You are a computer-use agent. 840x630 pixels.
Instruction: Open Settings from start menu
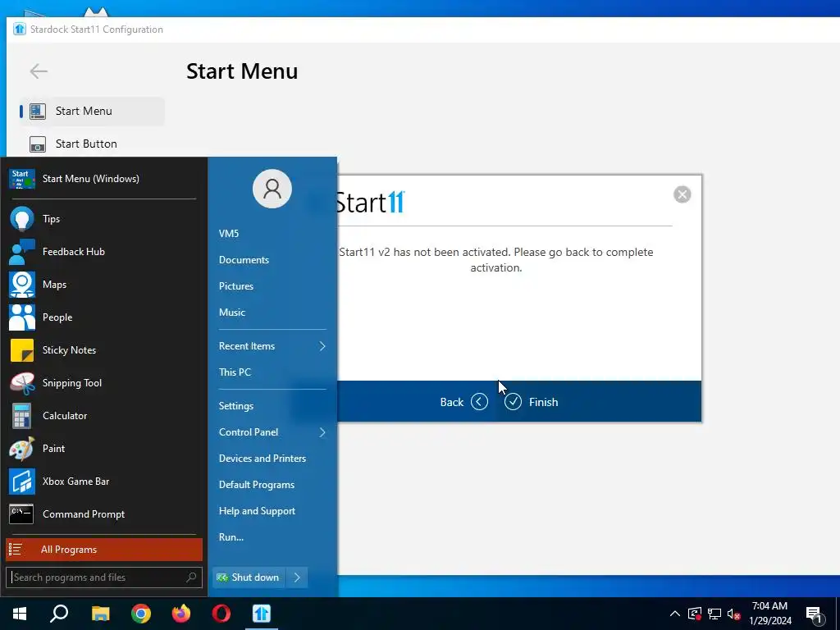point(236,406)
